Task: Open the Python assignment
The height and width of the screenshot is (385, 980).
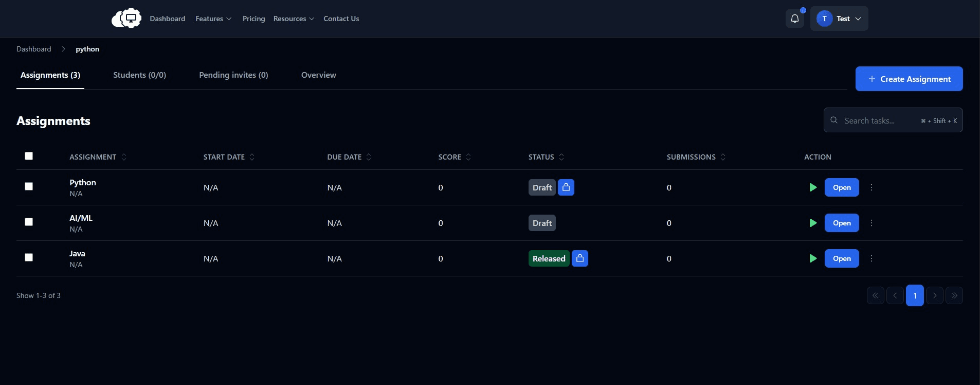Action: (x=842, y=187)
